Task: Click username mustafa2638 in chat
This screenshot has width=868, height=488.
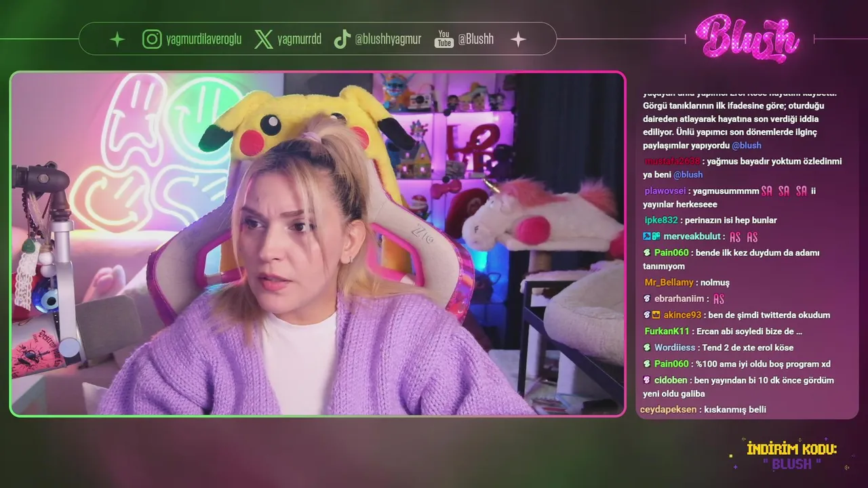Action: pos(672,161)
